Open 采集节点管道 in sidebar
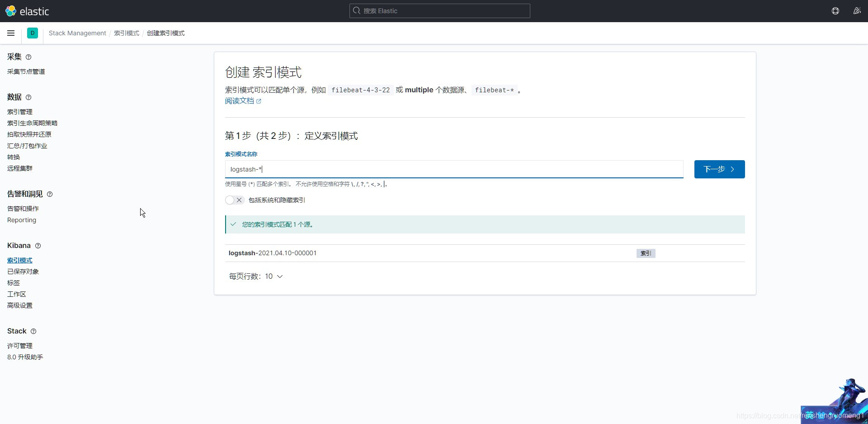Screen dimensions: 868x424 [x=26, y=71]
